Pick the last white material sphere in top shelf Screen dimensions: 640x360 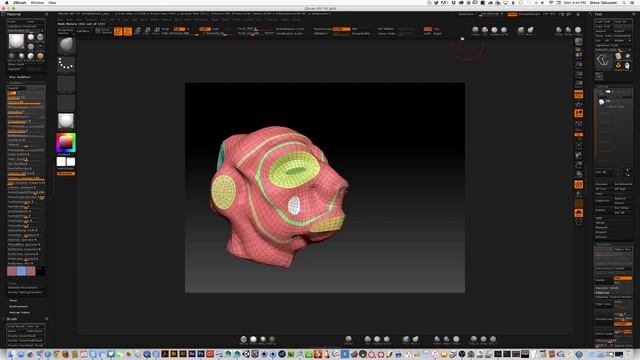click(x=578, y=30)
